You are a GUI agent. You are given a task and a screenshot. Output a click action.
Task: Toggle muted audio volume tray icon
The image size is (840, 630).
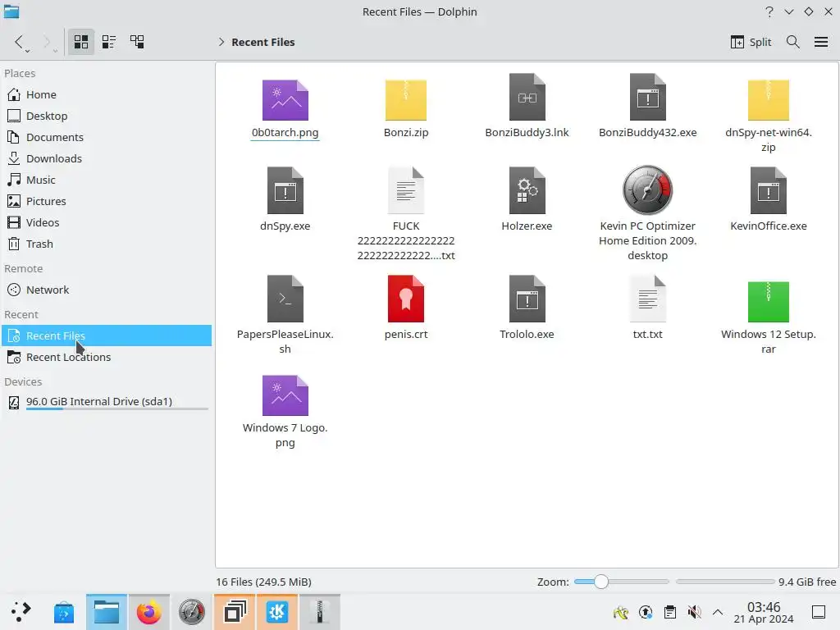point(694,612)
